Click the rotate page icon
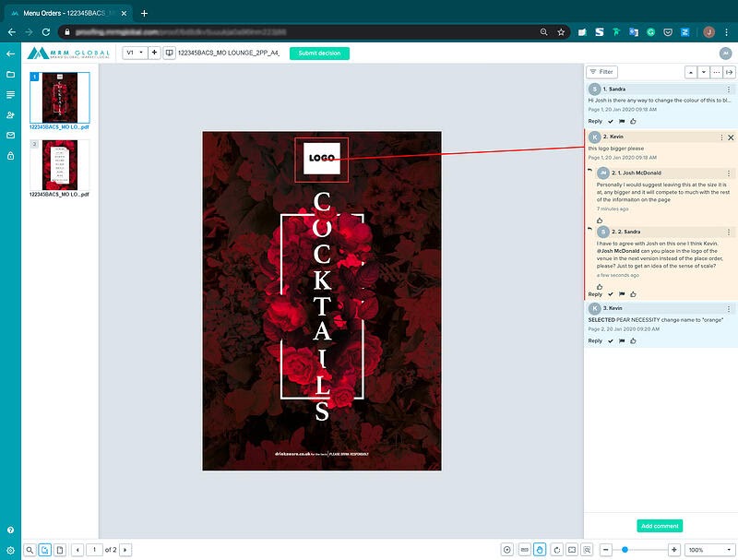This screenshot has width=738, height=560. 556,550
